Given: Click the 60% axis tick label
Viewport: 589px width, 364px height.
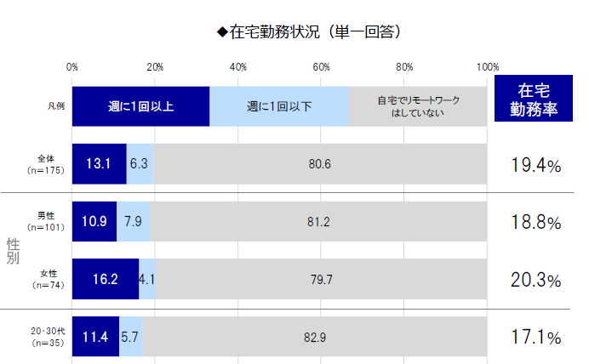Looking at the screenshot, I should (322, 67).
